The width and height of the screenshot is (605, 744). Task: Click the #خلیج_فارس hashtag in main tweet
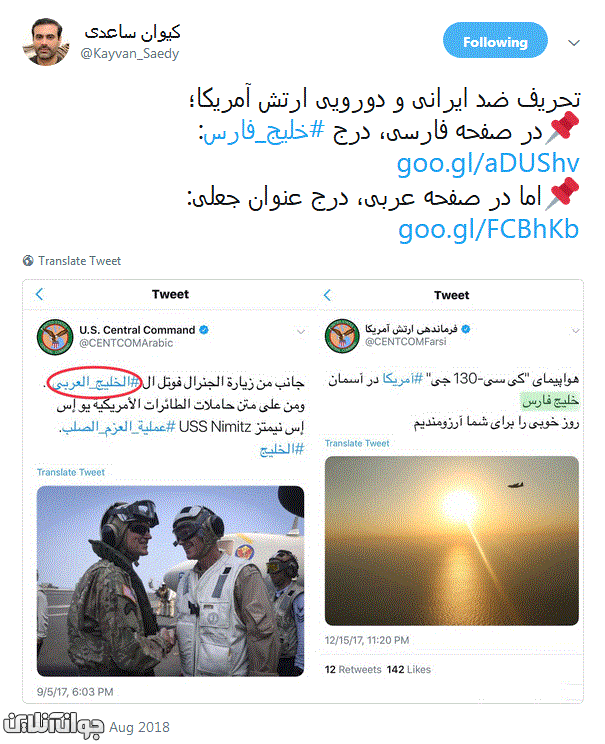coord(263,132)
